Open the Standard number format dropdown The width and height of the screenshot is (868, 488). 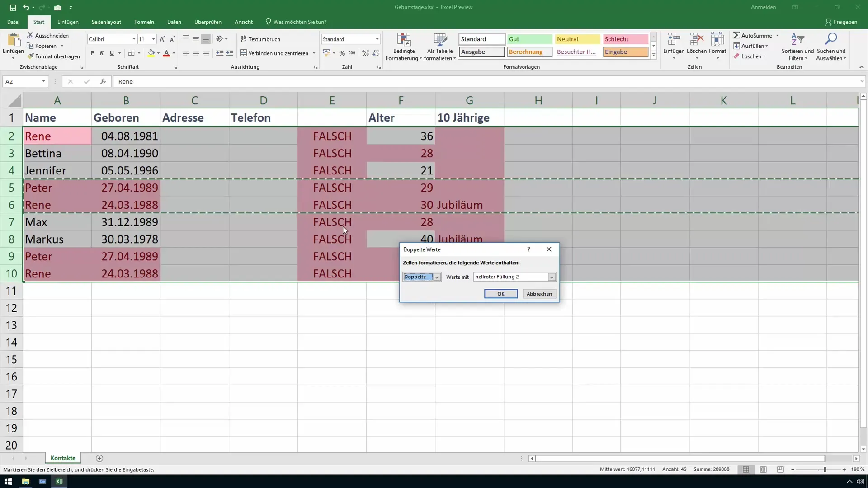[x=377, y=39]
